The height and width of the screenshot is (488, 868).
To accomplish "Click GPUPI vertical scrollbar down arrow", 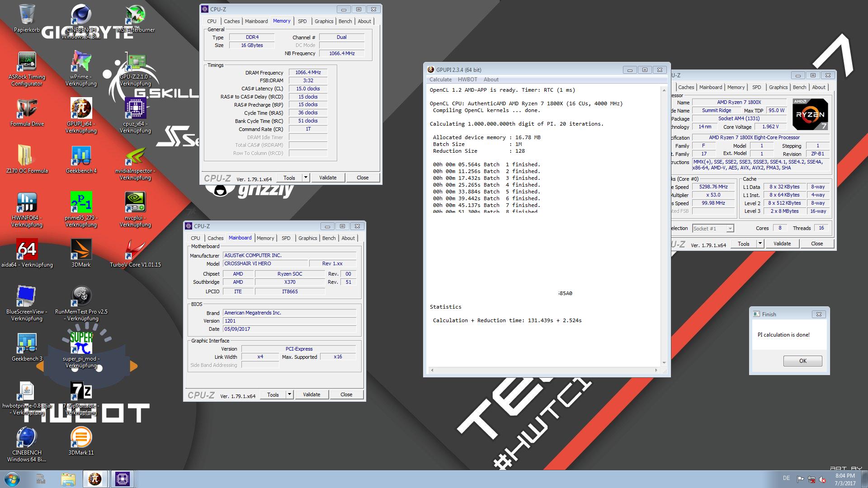I will pyautogui.click(x=664, y=362).
